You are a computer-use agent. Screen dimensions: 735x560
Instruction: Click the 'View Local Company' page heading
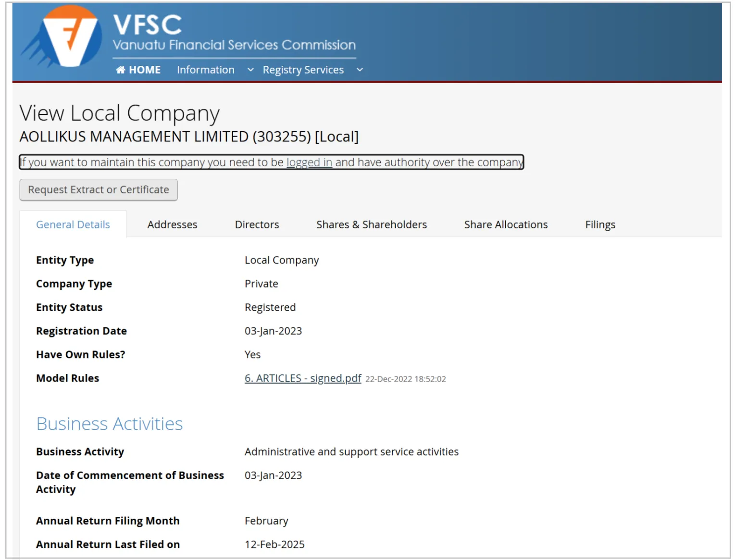tap(120, 113)
